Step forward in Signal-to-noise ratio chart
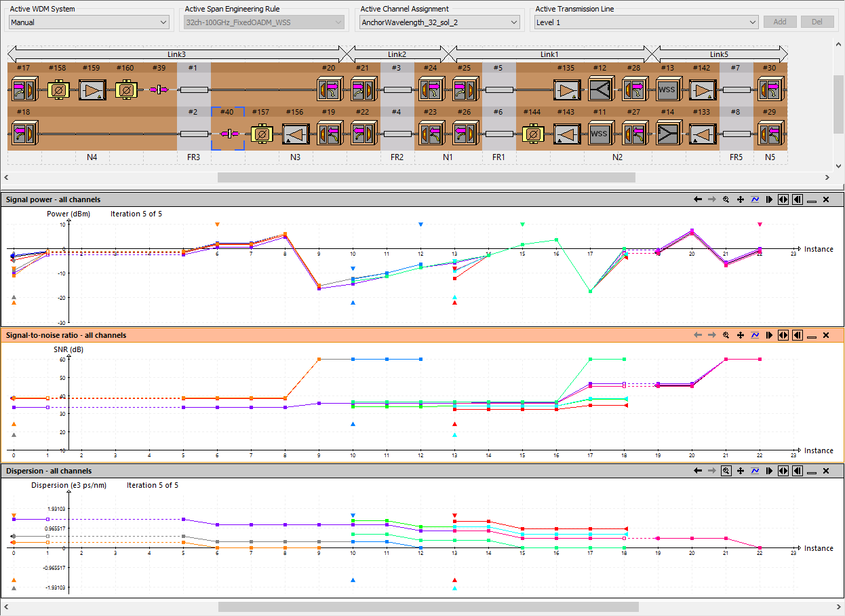845x616 pixels. (769, 335)
